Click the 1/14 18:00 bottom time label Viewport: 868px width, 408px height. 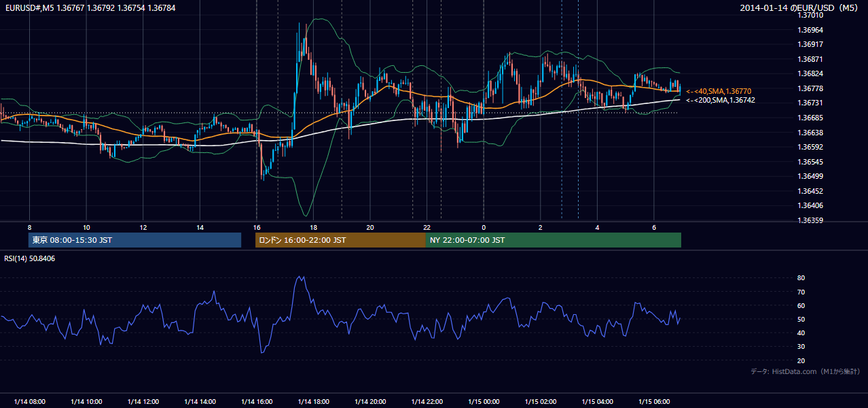(313, 401)
